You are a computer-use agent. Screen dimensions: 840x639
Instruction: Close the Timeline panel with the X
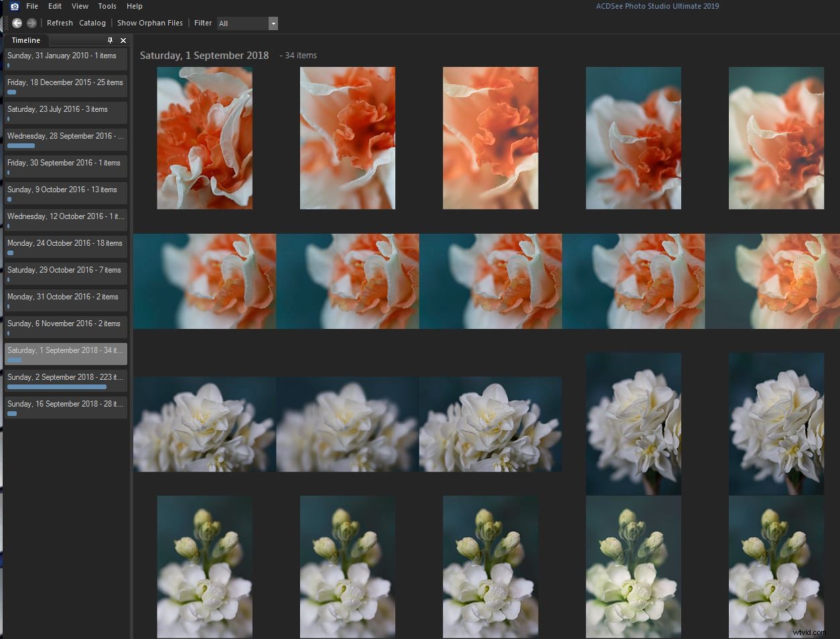(x=123, y=40)
